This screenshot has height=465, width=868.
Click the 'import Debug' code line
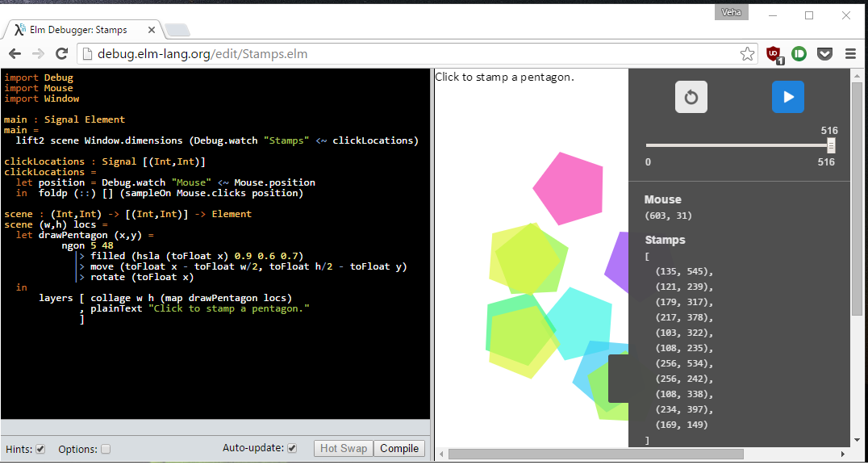[x=39, y=77]
